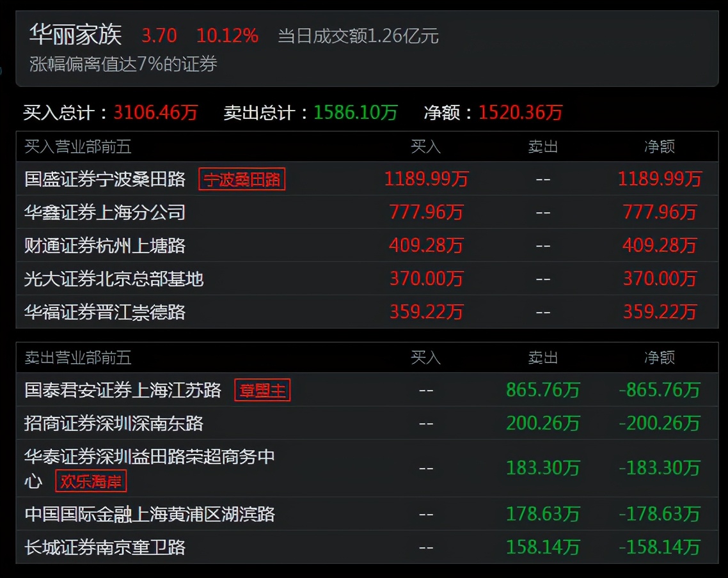Click the overall net value 1520.36万

521,113
